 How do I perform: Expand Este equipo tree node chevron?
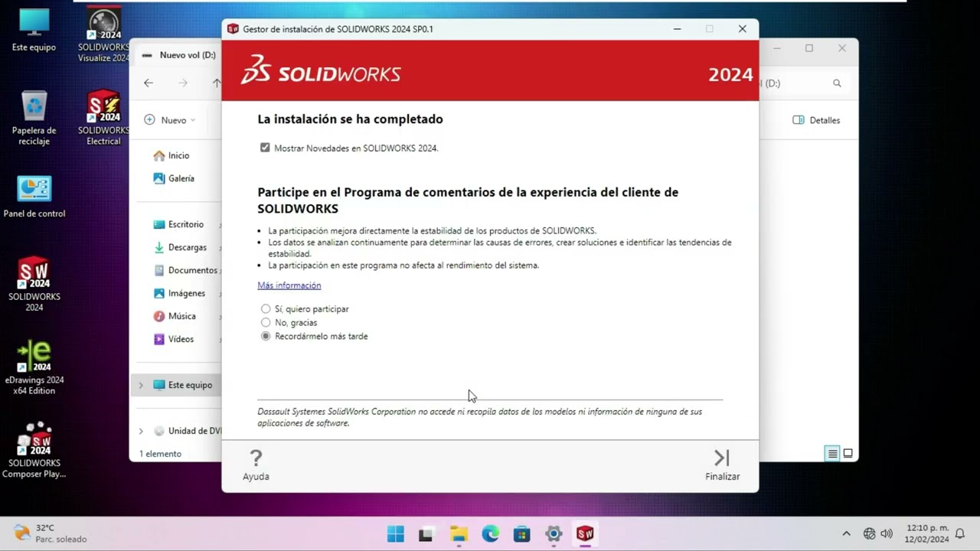pyautogui.click(x=141, y=385)
